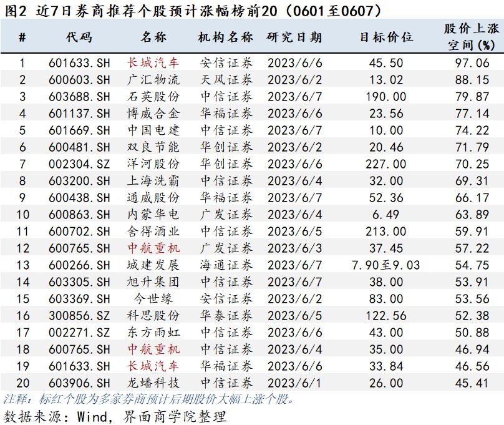Viewport: 504px width, 425px height.
Task: Click the stock name 科思股份
Action: click(x=153, y=316)
